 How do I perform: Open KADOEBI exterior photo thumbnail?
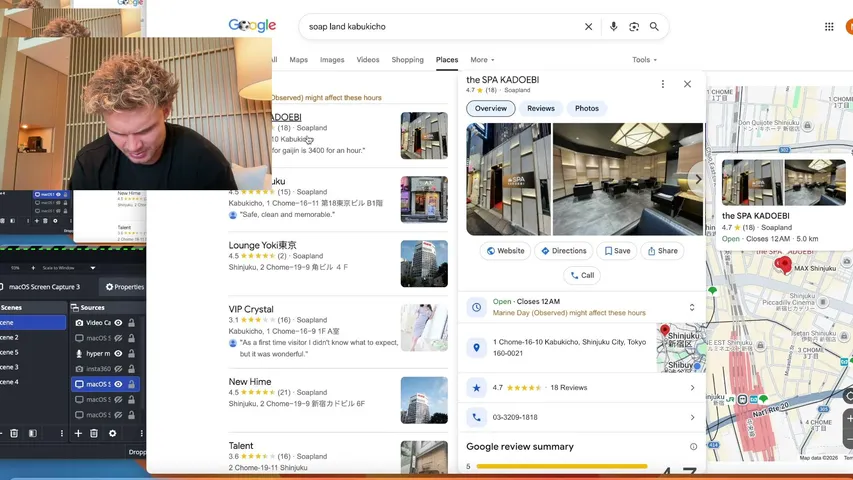click(x=508, y=179)
